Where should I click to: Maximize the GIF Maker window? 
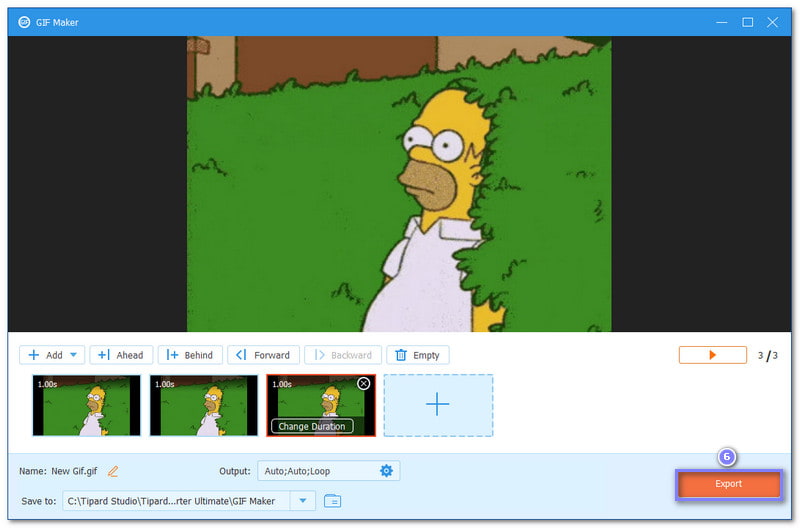(747, 22)
